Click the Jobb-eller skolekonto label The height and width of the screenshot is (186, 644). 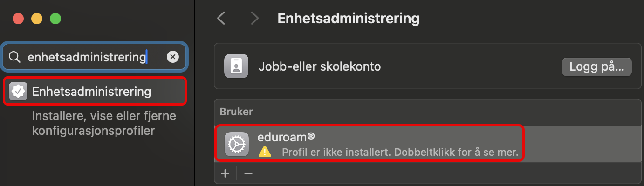320,67
